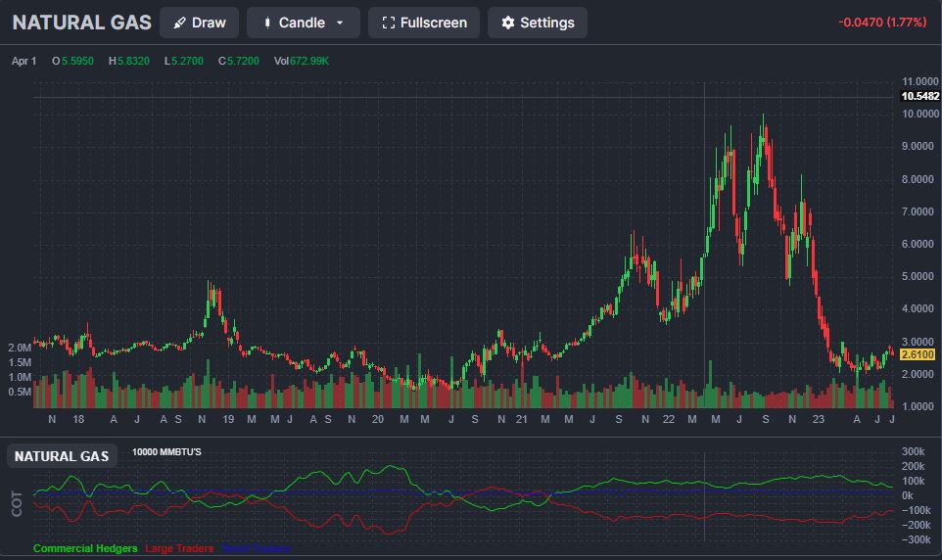
Task: Click the pencil icon on Draw
Action: pos(179,23)
